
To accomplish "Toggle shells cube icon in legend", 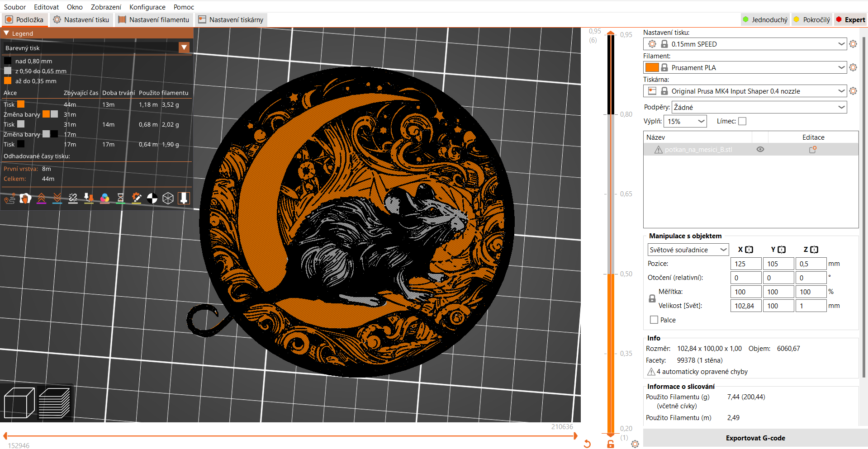I will (168, 198).
